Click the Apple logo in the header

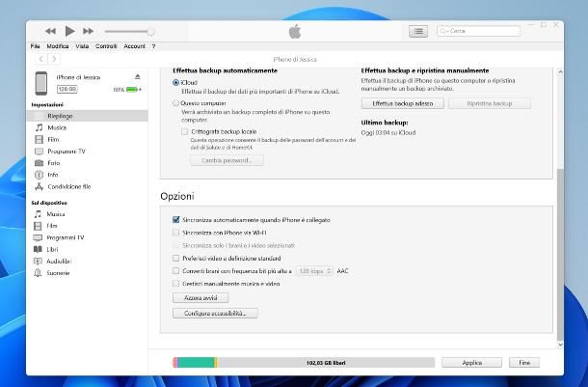(295, 32)
